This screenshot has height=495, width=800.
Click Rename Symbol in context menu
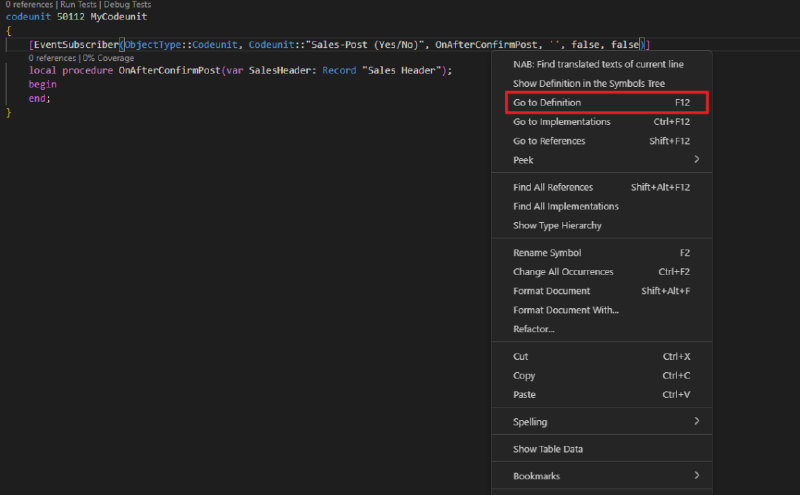pyautogui.click(x=547, y=253)
